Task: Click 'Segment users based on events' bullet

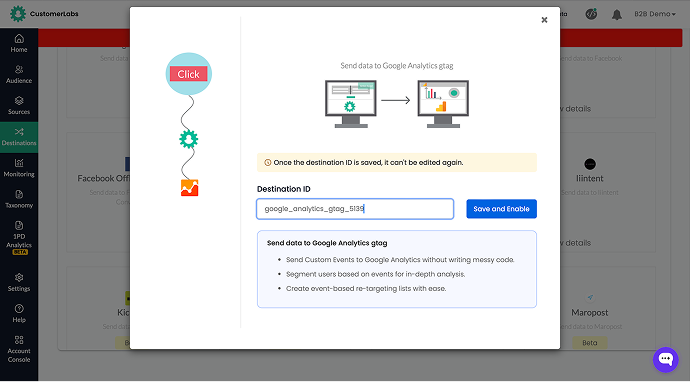Action: pyautogui.click(x=375, y=274)
